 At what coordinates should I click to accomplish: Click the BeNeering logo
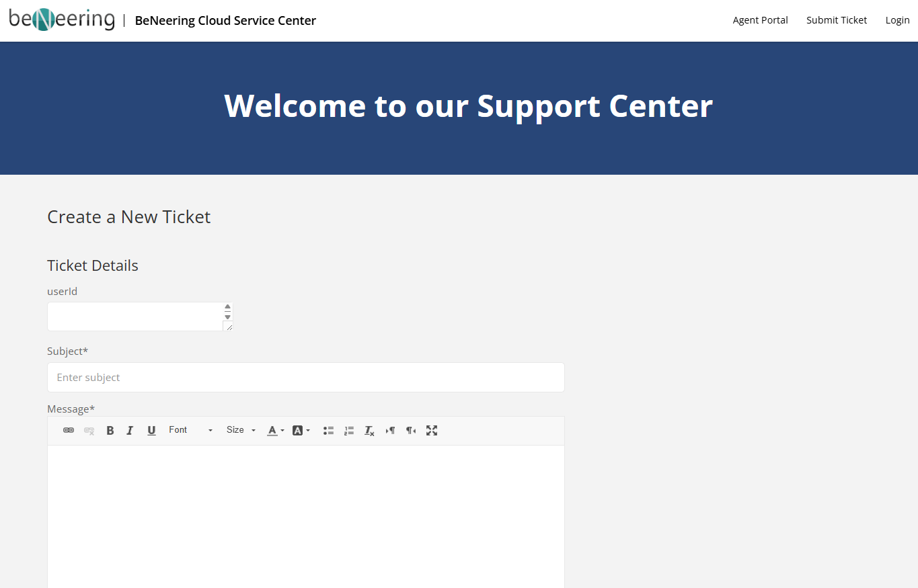(62, 19)
